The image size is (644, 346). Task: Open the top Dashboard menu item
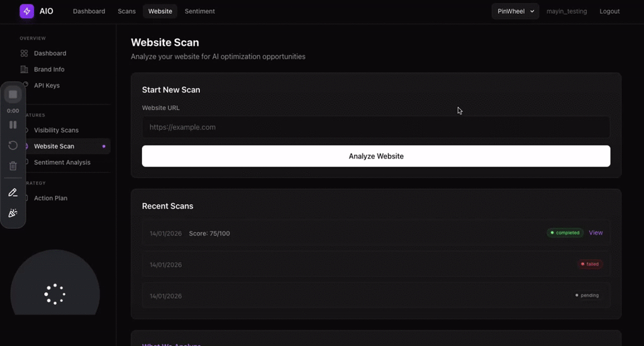(x=89, y=11)
